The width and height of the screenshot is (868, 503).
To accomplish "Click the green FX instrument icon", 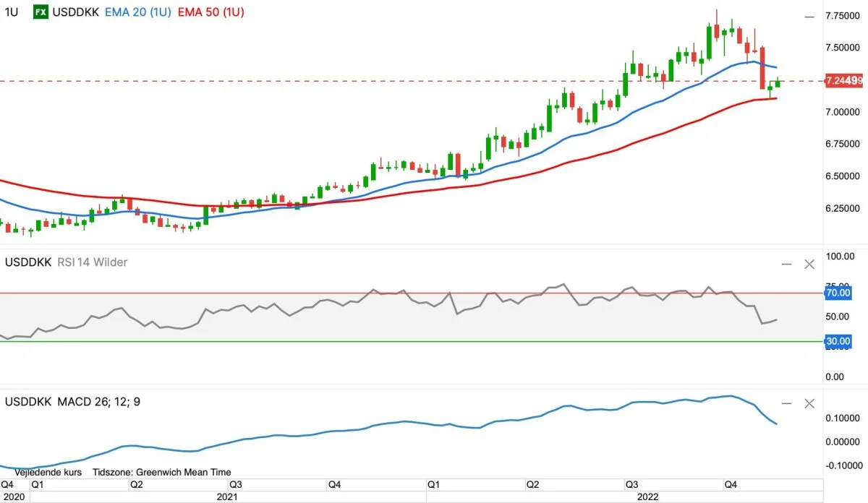I will pyautogui.click(x=41, y=12).
